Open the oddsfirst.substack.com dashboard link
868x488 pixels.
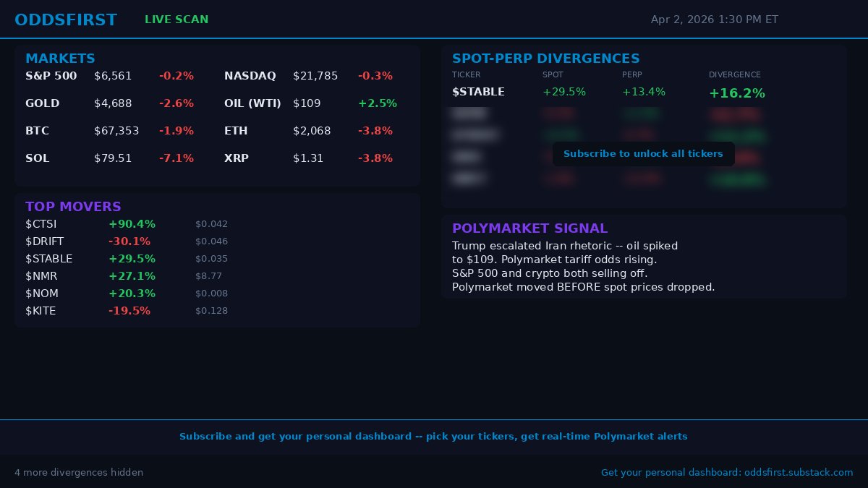727,473
